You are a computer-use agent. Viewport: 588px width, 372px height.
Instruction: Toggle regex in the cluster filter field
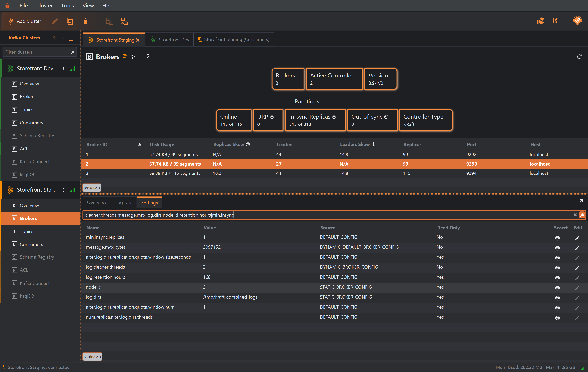[x=72, y=52]
